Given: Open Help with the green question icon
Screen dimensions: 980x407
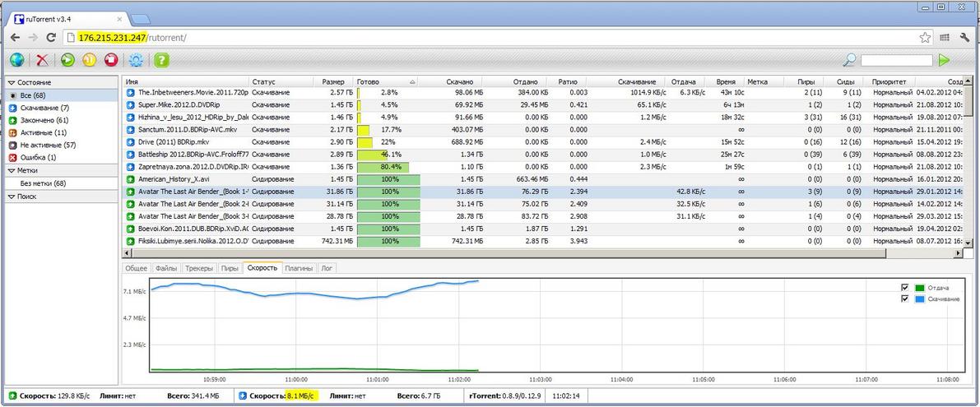Looking at the screenshot, I should tap(162, 60).
